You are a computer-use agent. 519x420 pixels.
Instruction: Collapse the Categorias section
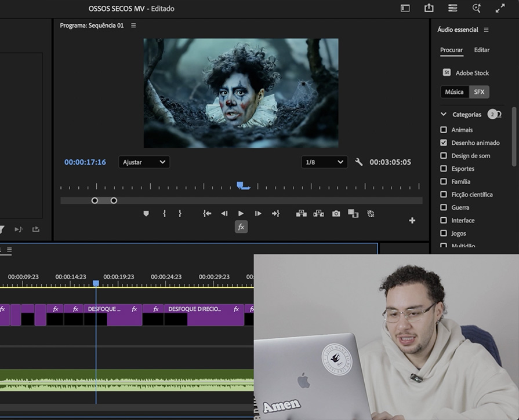pyautogui.click(x=444, y=114)
